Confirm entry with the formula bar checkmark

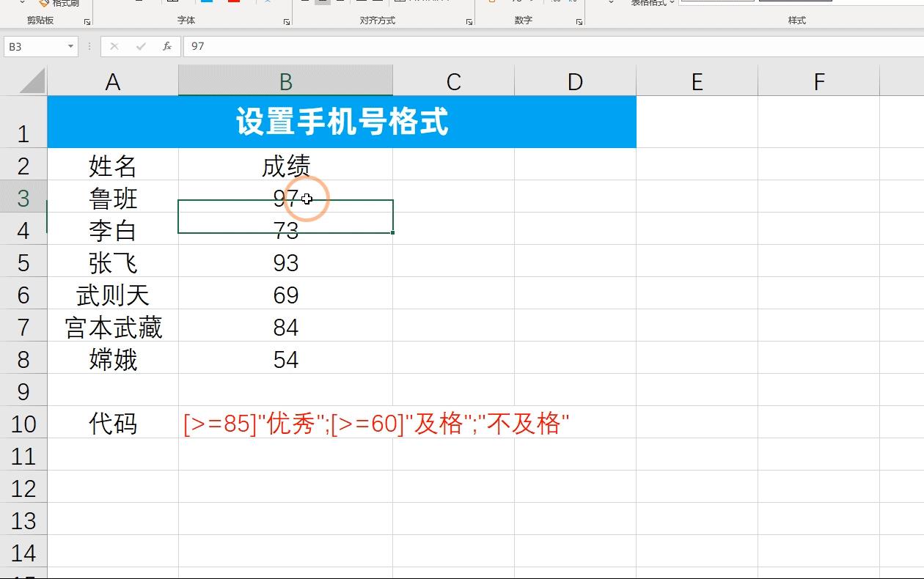point(139,46)
